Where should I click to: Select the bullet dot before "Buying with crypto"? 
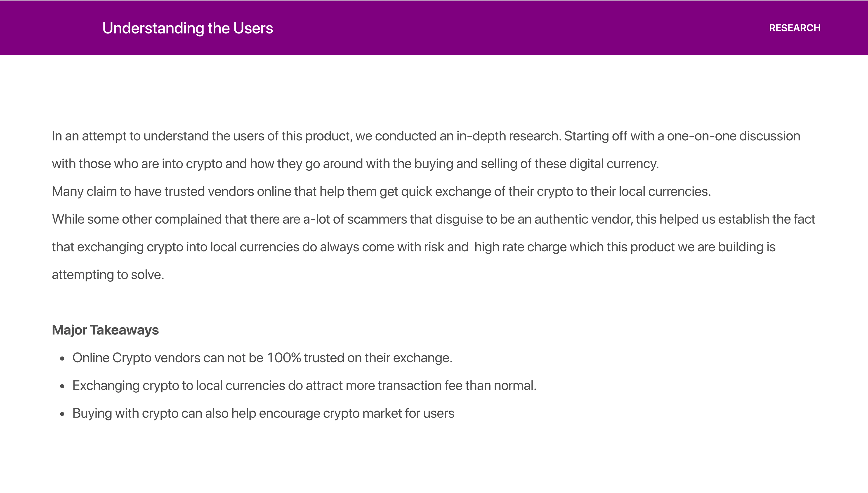[62, 414]
